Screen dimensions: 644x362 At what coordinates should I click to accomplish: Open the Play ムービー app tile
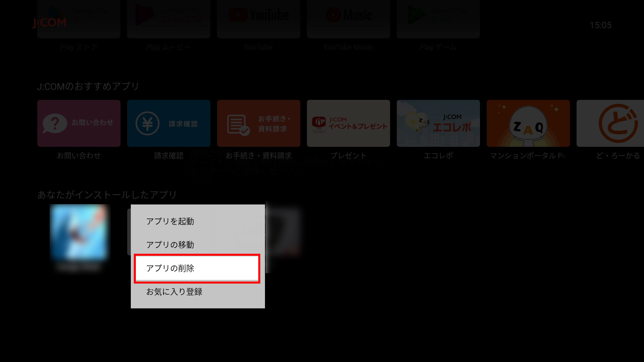[169, 19]
